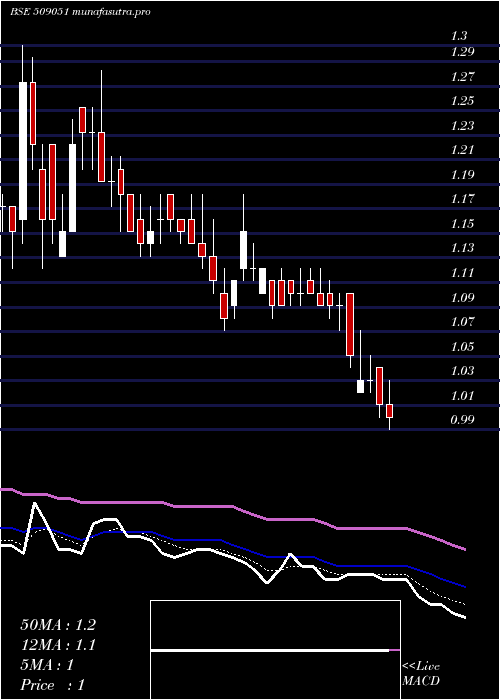The height and width of the screenshot is (700, 500).
Task: Click the 1.13 price axis label
Action: pyautogui.click(x=462, y=248)
